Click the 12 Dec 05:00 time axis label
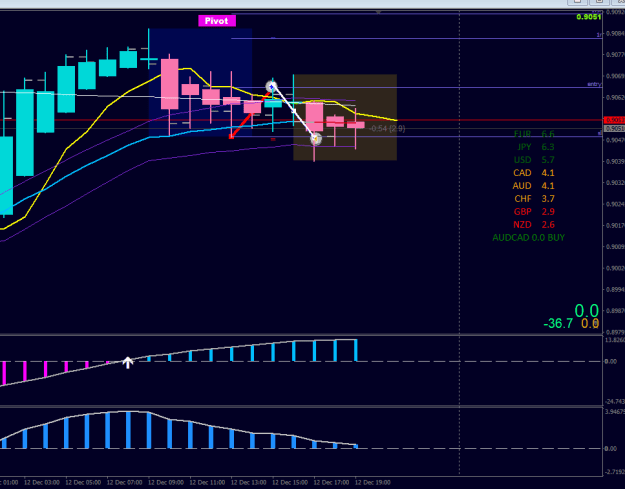625x489 pixels. (83, 482)
